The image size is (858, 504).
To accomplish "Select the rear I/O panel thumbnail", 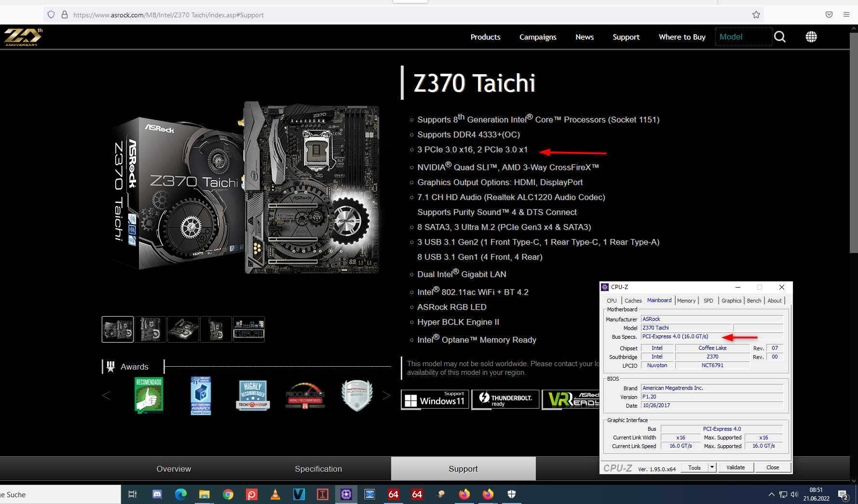I will point(249,329).
